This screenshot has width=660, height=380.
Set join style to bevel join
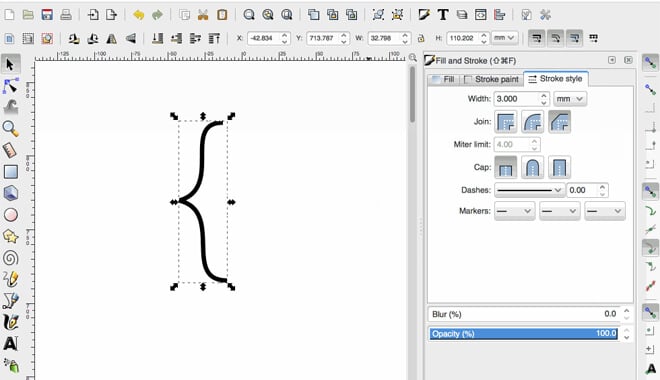pos(559,122)
